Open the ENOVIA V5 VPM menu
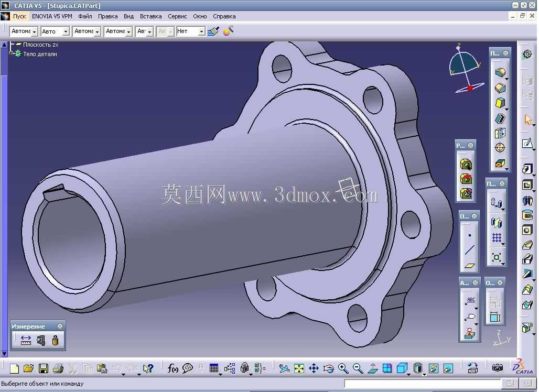This screenshot has height=392, width=539. tap(52, 16)
